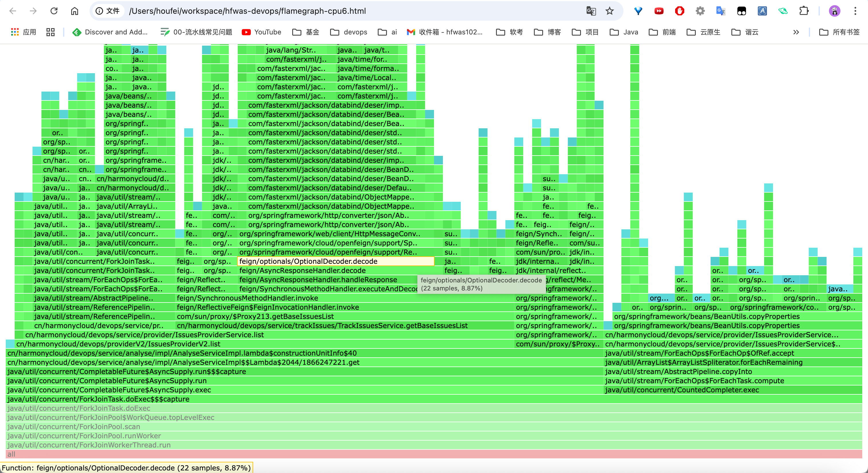Click the pink 'all' root frame

click(x=434, y=454)
